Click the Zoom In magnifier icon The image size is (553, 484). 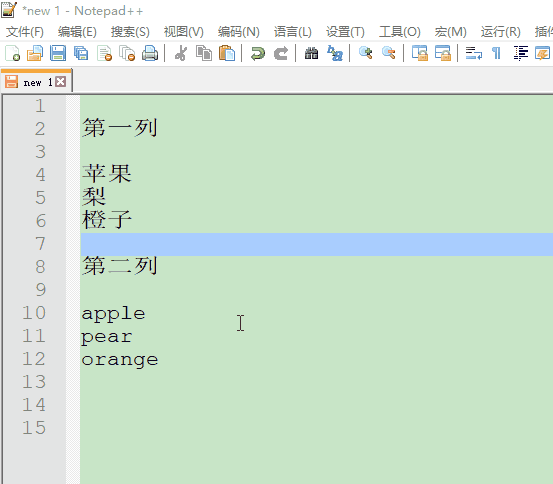(366, 53)
